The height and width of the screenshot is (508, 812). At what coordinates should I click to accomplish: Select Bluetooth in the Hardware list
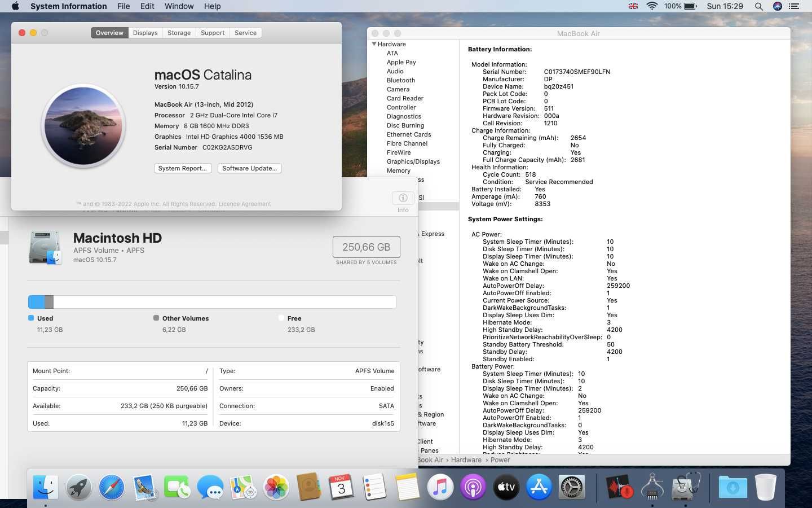(401, 80)
